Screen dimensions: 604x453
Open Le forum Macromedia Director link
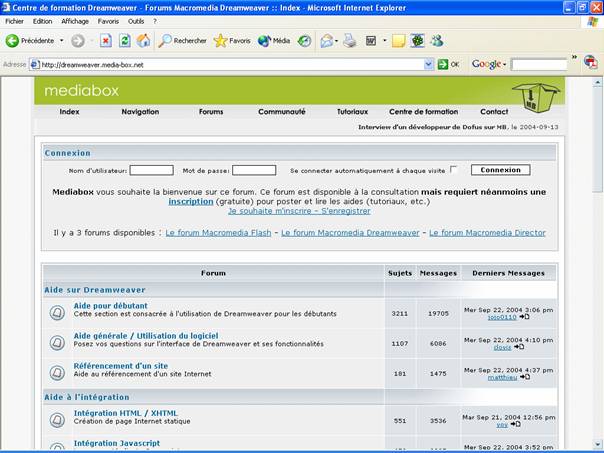(487, 233)
